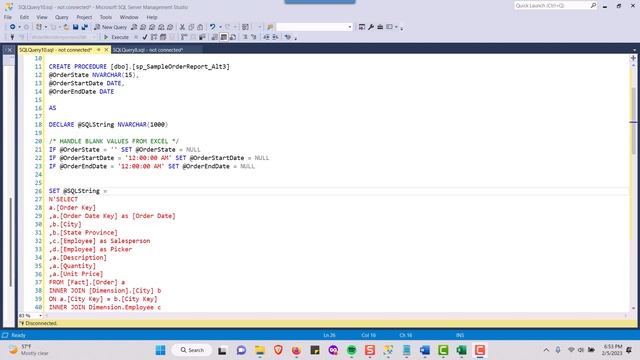Click the Save file icon
Image resolution: width=640 pixels, height=360 pixels.
tap(76, 27)
